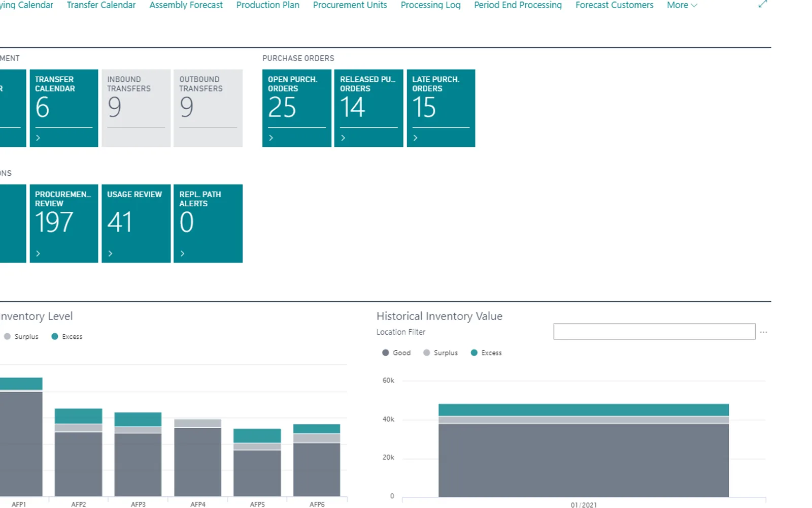Open the Inbound Transfers tile
This screenshot has height=508, width=812.
click(x=136, y=108)
